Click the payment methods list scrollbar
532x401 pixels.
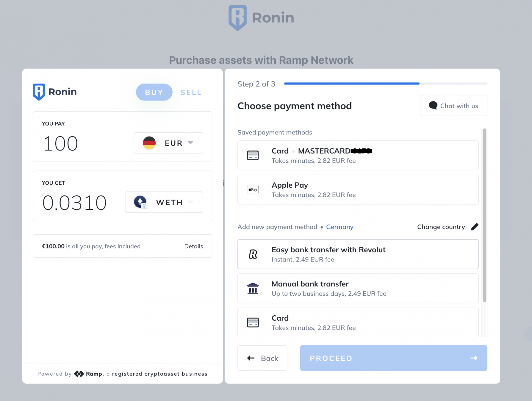484,215
